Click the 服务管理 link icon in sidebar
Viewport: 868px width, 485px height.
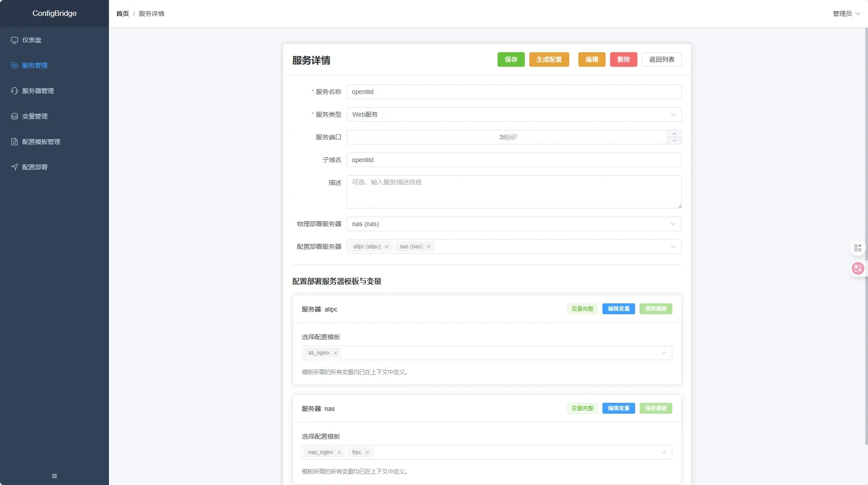tap(14, 65)
